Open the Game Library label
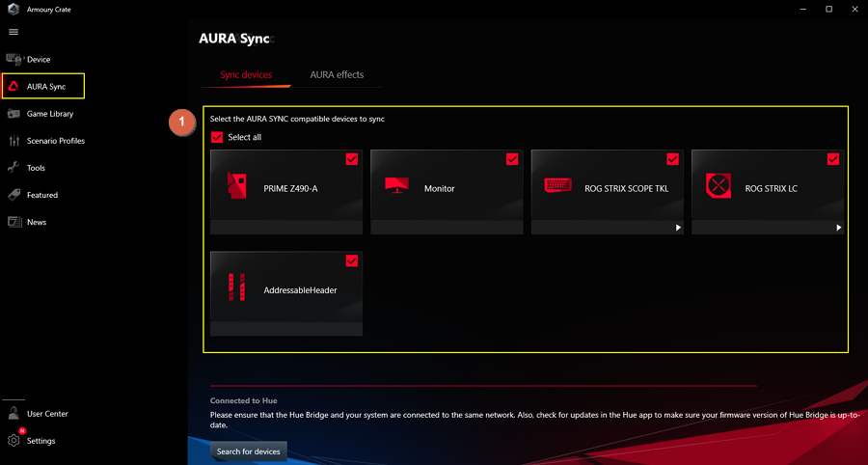868x465 pixels. (x=50, y=114)
